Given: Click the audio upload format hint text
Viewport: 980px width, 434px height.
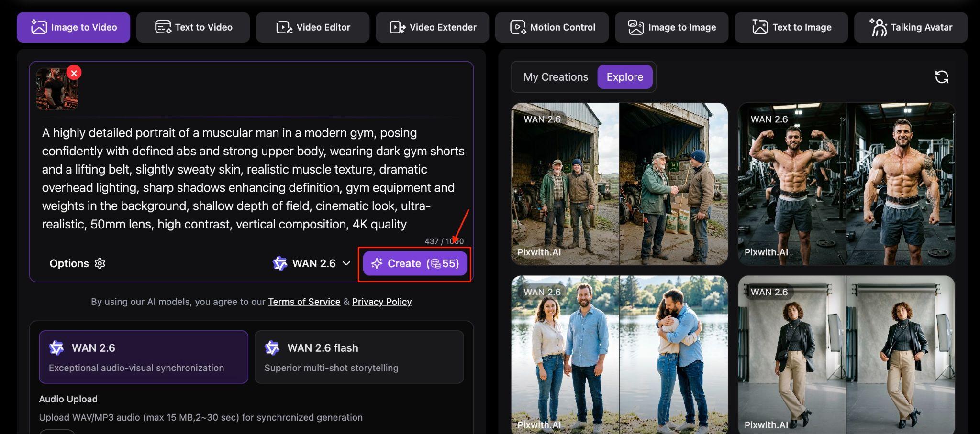Looking at the screenshot, I should [201, 417].
